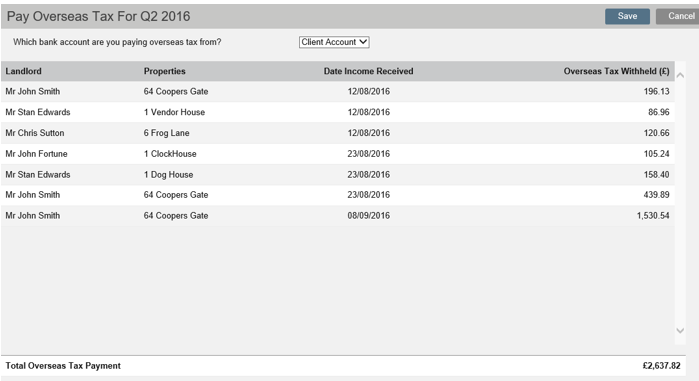Click Mr Stan Edwards in the 1 Dog House row
The height and width of the screenshot is (381, 699).
38,175
